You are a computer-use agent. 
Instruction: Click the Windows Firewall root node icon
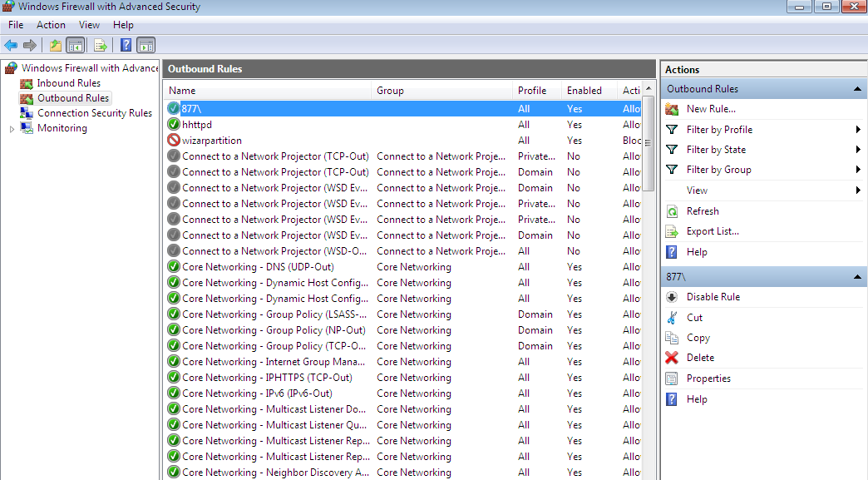(x=11, y=68)
